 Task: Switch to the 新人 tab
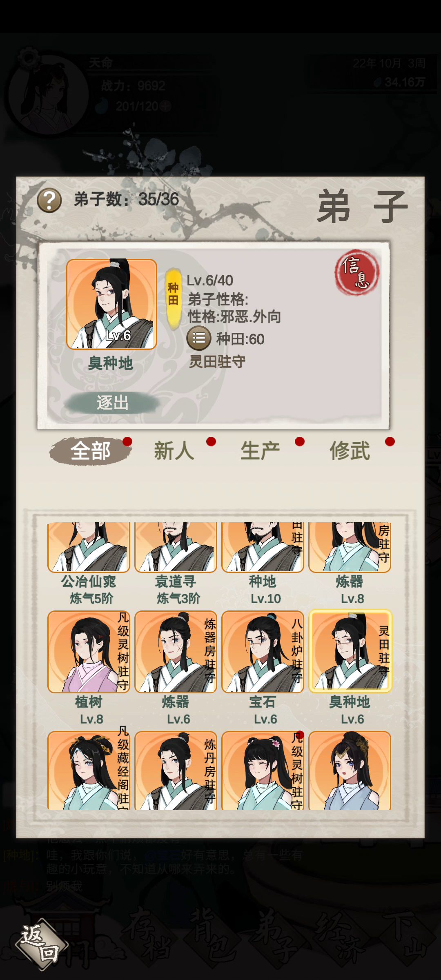tap(174, 451)
